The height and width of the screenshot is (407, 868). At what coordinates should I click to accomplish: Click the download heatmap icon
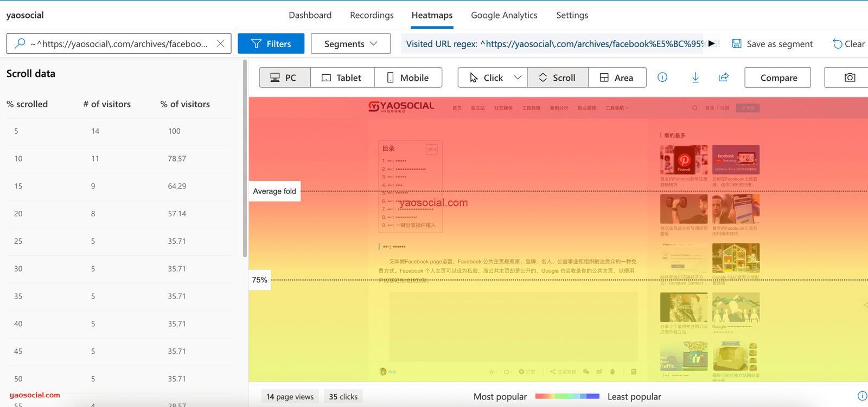click(695, 77)
